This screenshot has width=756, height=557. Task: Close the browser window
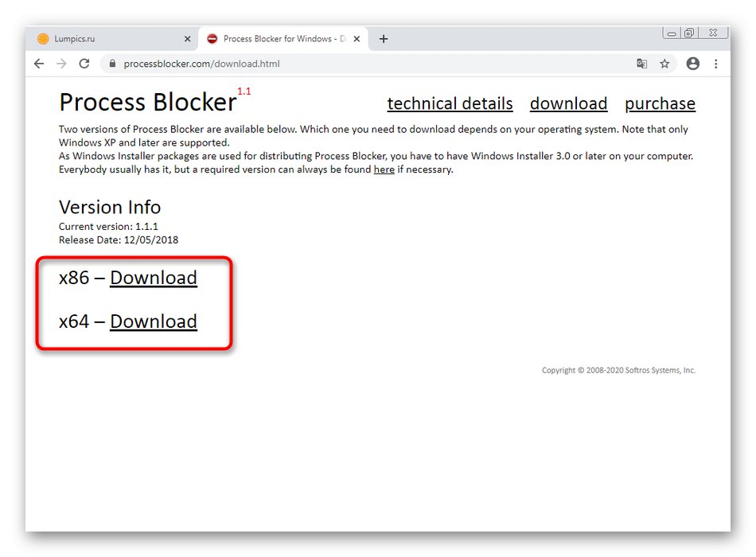click(x=713, y=33)
